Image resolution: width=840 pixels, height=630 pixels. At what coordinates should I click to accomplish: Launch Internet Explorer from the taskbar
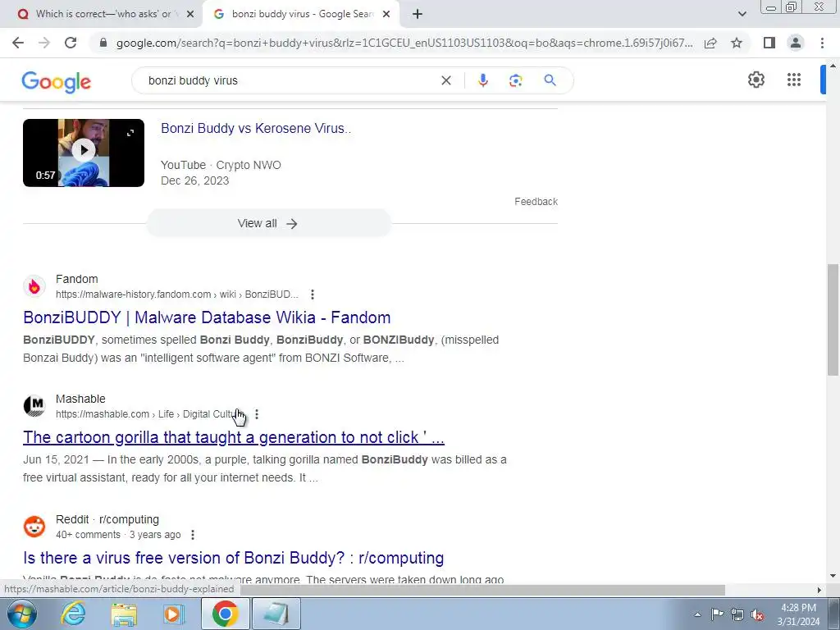coord(73,614)
